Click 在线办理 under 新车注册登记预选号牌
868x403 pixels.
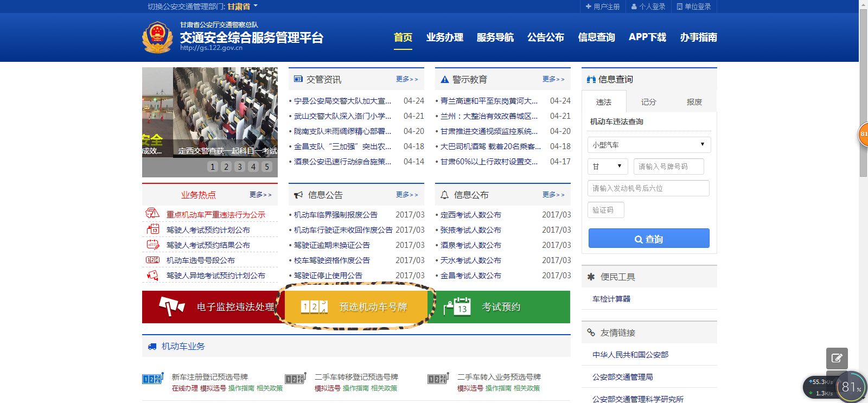[185, 388]
